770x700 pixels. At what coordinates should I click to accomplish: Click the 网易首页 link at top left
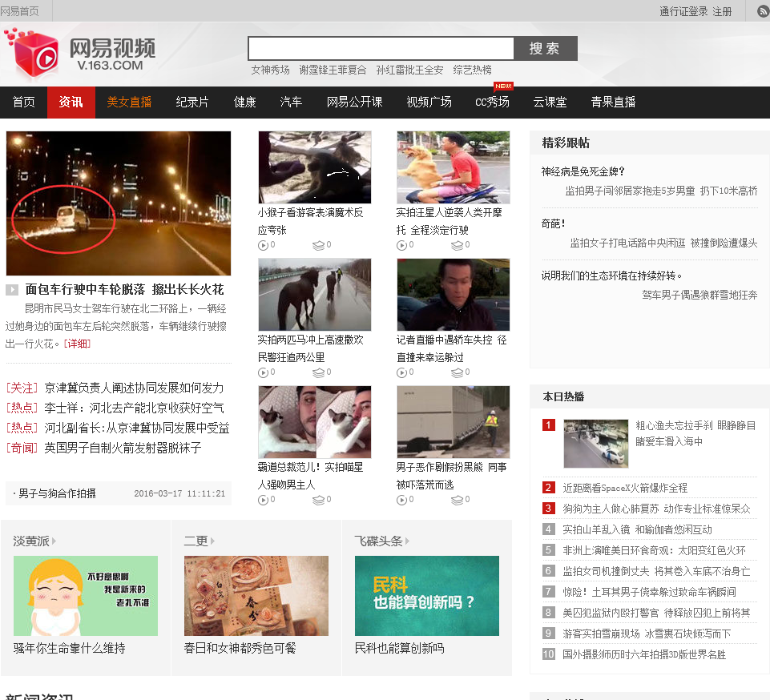tap(20, 11)
